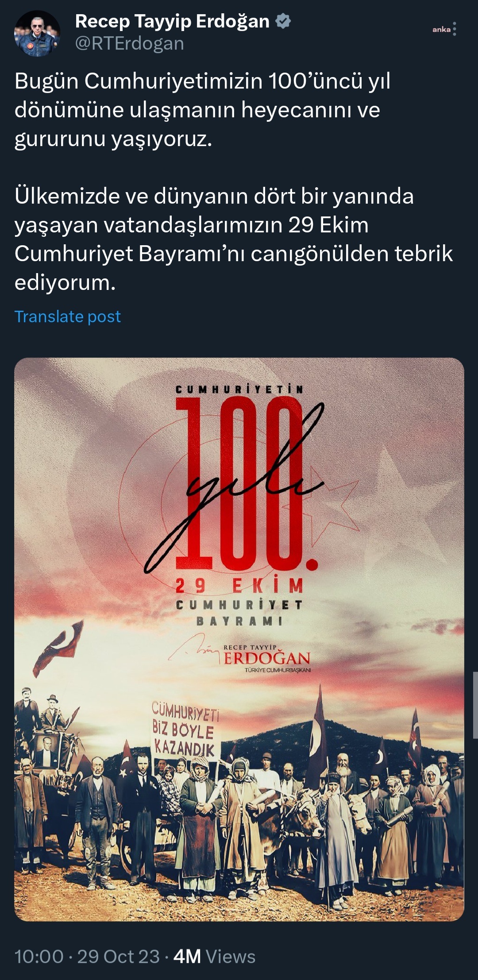
Task: Select the paragraph ending with tebrik ediyorum
Action: click(x=234, y=239)
